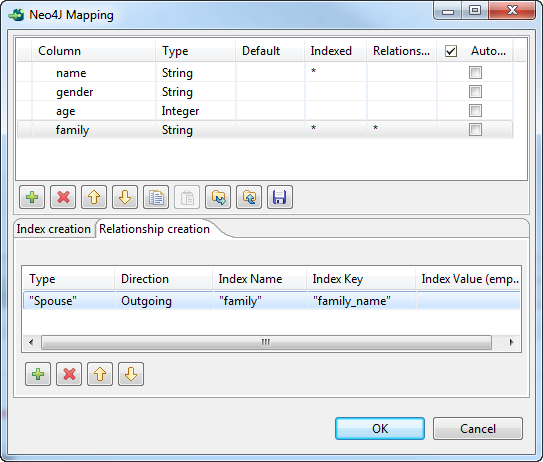Select the Relationship creation tab
The height and width of the screenshot is (462, 543).
point(154,229)
